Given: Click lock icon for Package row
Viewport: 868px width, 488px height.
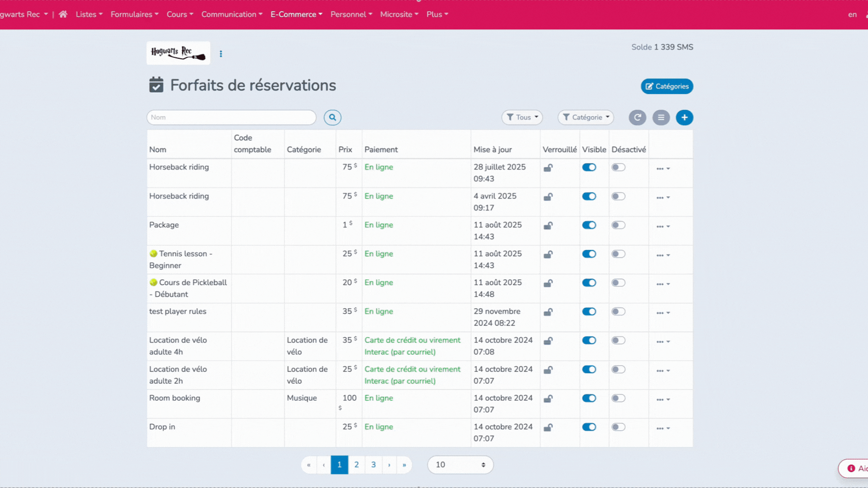Looking at the screenshot, I should (548, 225).
